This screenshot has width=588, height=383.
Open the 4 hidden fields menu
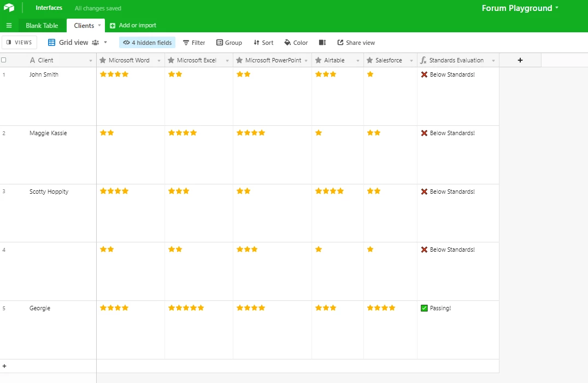148,43
